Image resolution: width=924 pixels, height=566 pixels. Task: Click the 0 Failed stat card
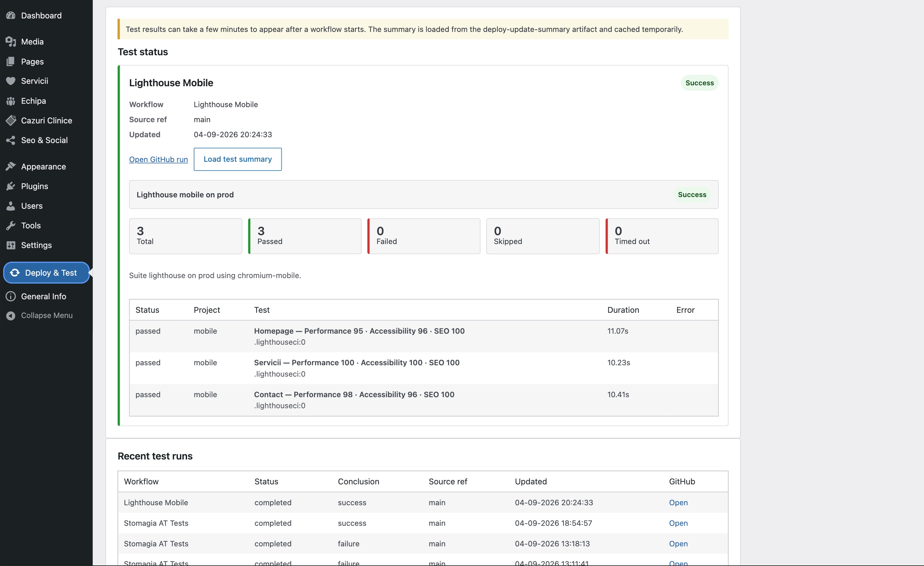point(424,236)
